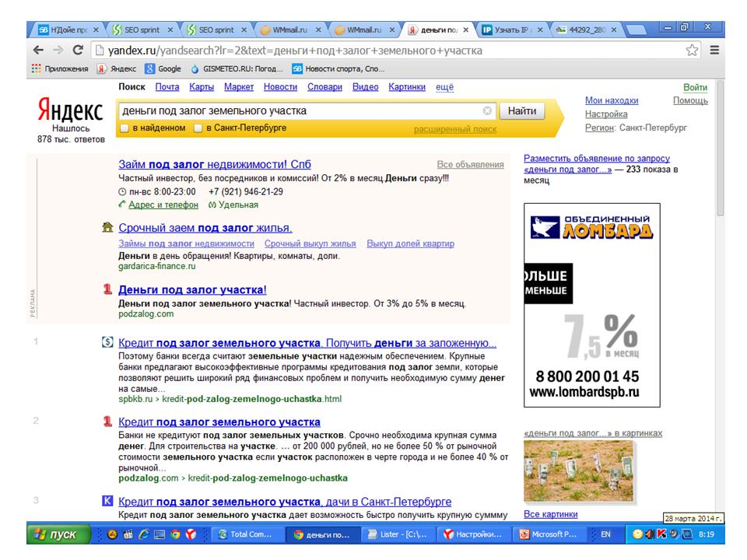
Task: Open the Помощь link
Action: [690, 100]
